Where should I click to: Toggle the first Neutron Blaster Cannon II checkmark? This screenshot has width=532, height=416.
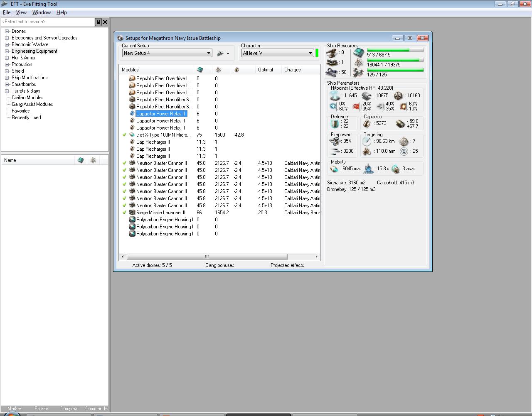124,163
